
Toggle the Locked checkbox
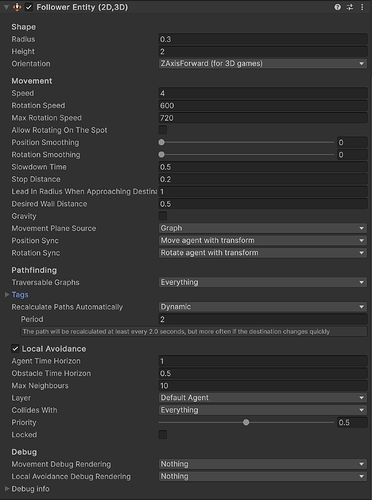(163, 435)
